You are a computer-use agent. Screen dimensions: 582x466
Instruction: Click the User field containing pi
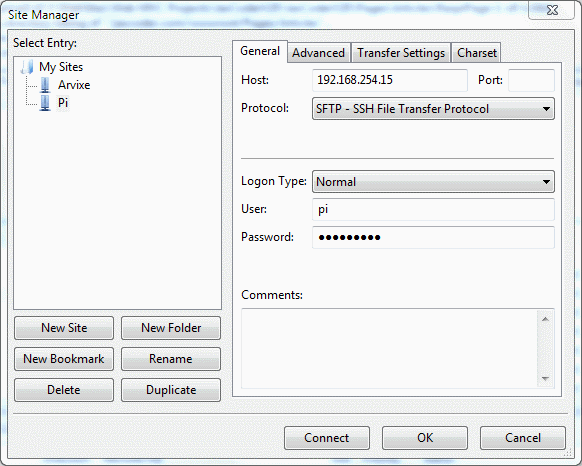(x=433, y=209)
